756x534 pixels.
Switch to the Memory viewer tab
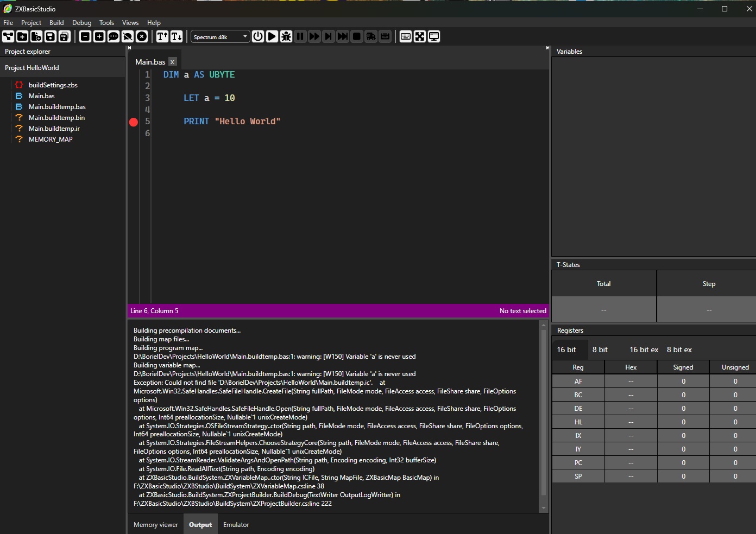(156, 525)
